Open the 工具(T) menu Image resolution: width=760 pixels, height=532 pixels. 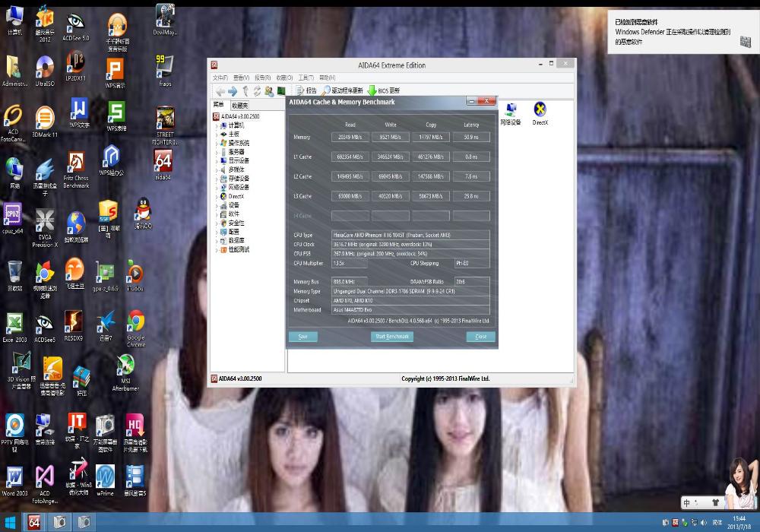click(x=306, y=78)
